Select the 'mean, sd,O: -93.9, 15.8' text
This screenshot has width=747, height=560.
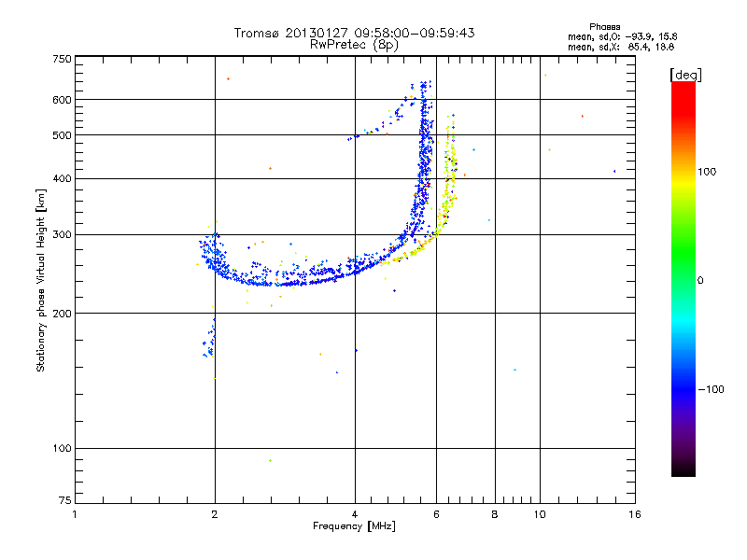coord(622,36)
